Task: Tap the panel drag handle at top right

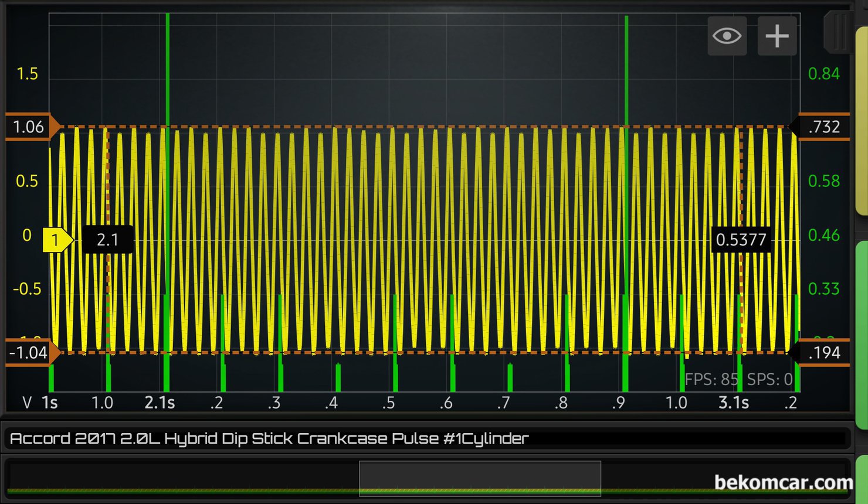Action: (840, 32)
